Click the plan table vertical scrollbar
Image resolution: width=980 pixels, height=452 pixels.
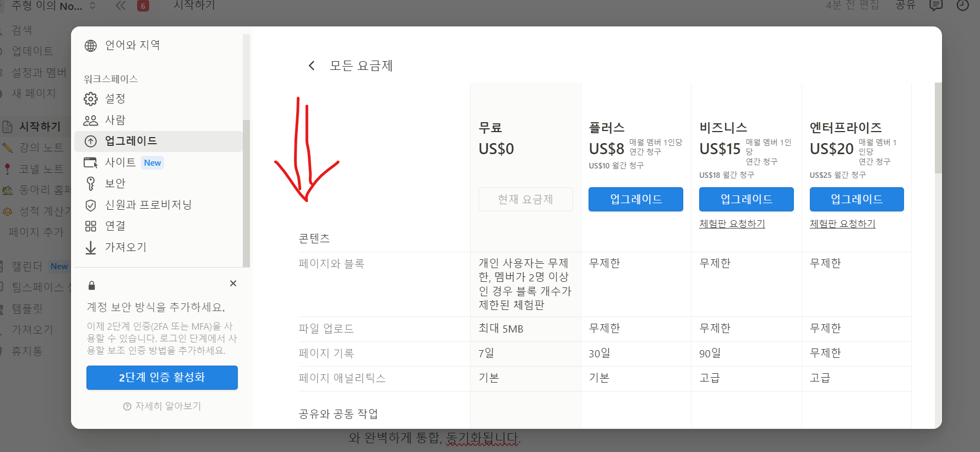(x=938, y=128)
